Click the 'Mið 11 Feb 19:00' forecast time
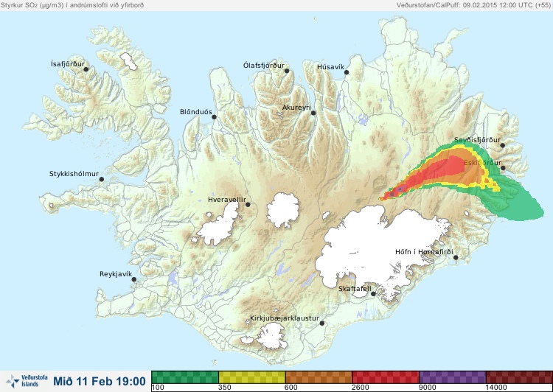Screen dimensions: 553x392 point(100,381)
